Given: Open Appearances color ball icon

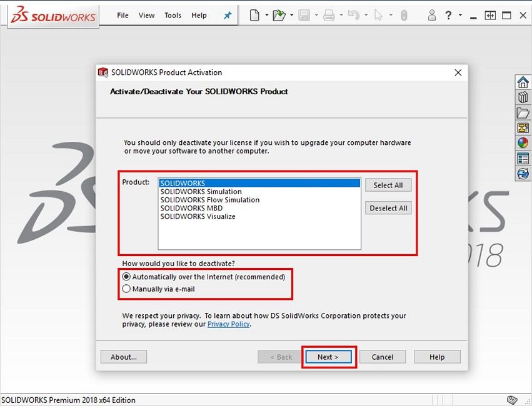Looking at the screenshot, I should pos(523,143).
